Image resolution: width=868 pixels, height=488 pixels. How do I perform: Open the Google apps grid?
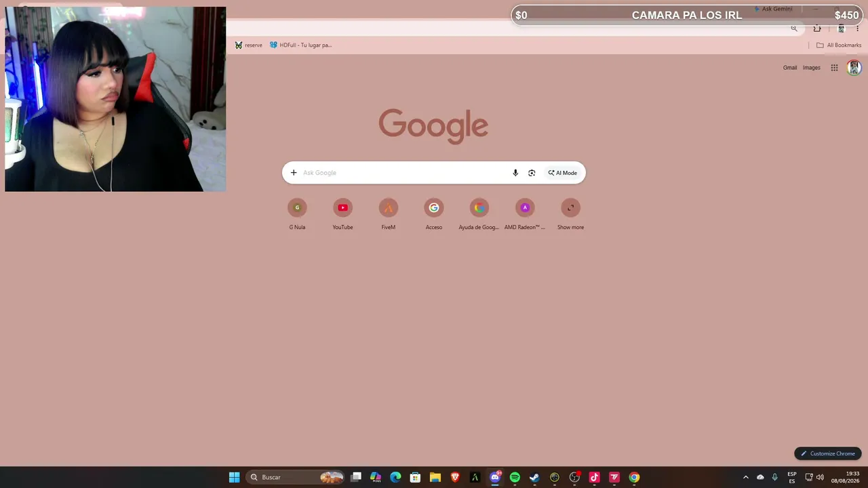click(834, 68)
